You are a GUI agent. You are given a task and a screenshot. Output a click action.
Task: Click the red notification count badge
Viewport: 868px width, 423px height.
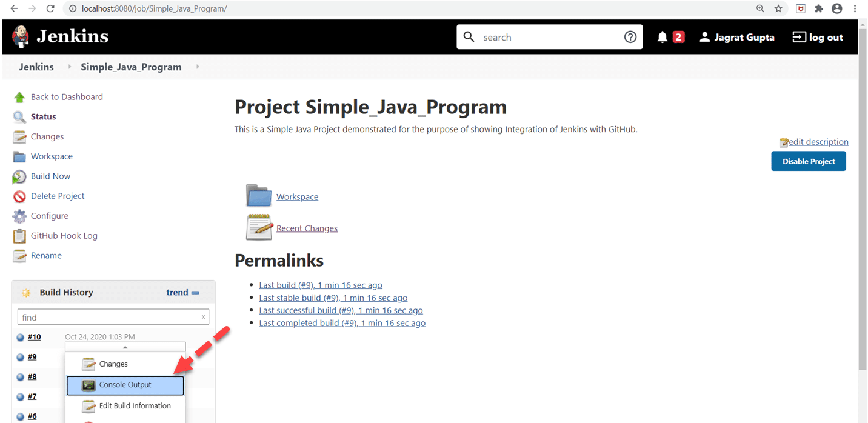[678, 37]
